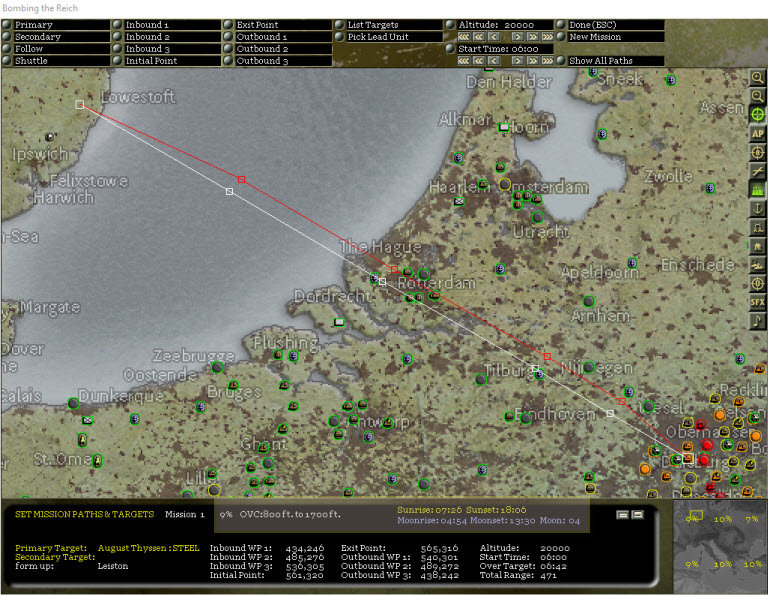This screenshot has width=768, height=595.
Task: Toggle the SFX sound effects icon
Action: (757, 302)
